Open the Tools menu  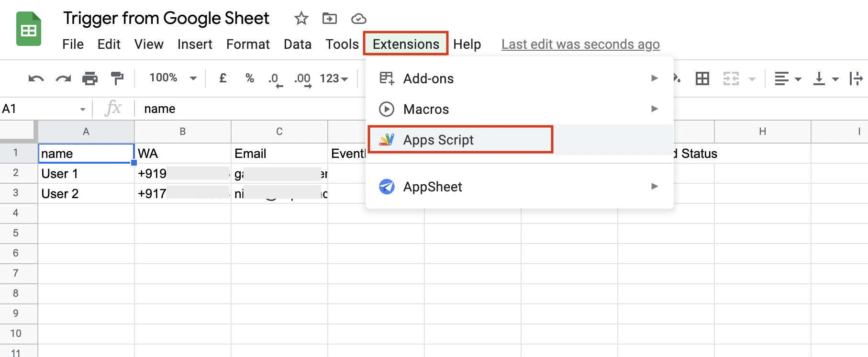(x=342, y=44)
